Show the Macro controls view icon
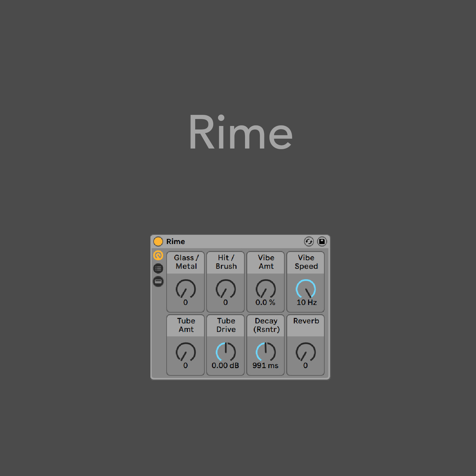 158,255
